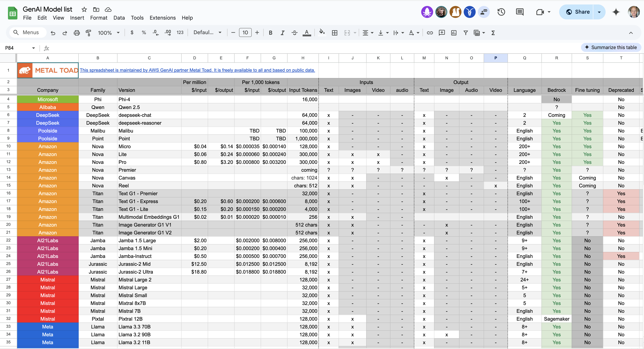Open version history
This screenshot has width=644, height=349.
click(501, 12)
